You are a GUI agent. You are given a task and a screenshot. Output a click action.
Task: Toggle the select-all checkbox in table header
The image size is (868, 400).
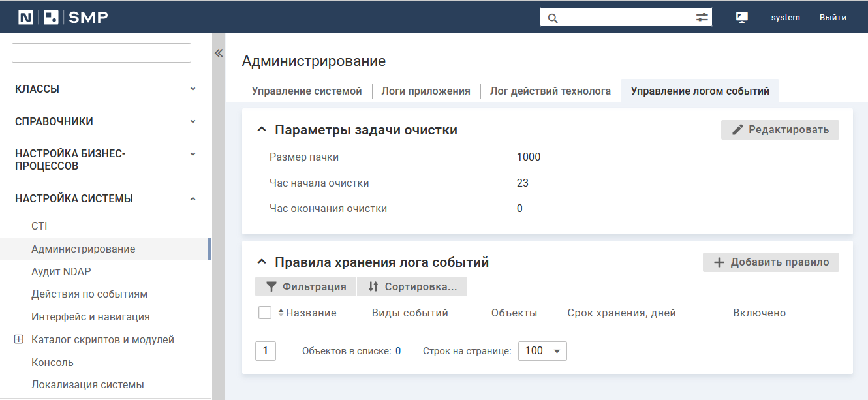pos(265,313)
